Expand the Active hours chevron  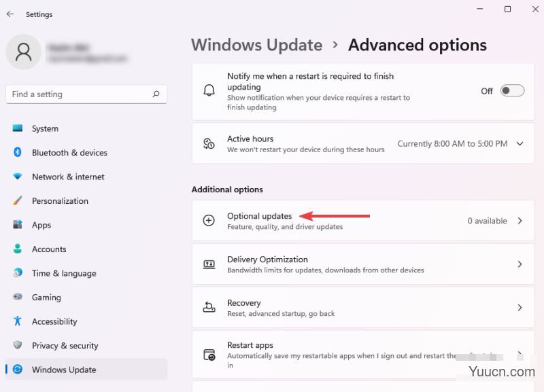tap(520, 143)
